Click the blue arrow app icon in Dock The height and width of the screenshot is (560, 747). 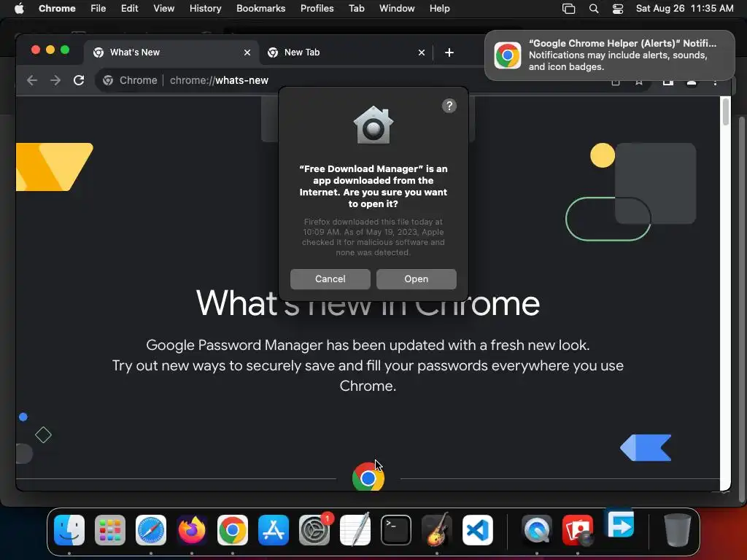coord(620,525)
